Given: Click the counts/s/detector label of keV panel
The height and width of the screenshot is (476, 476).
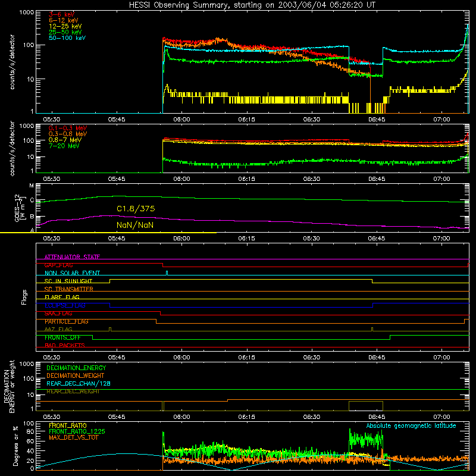Looking at the screenshot, I should point(12,62).
